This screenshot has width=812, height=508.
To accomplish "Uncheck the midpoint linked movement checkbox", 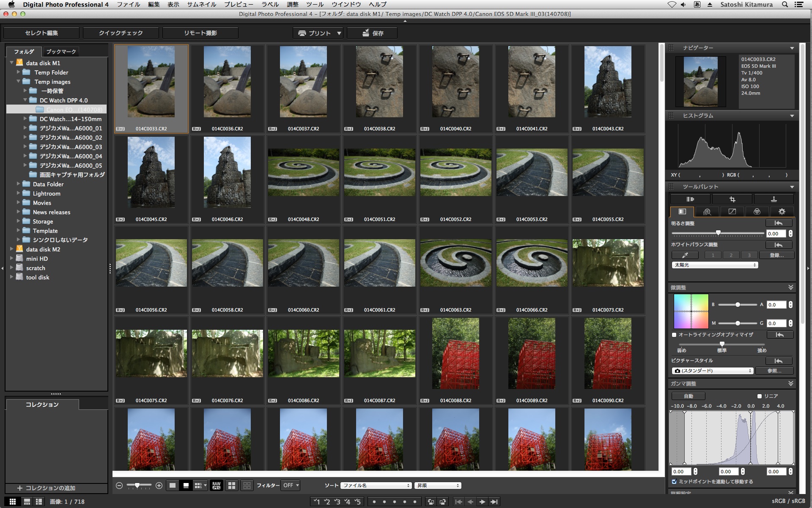I will coord(674,482).
